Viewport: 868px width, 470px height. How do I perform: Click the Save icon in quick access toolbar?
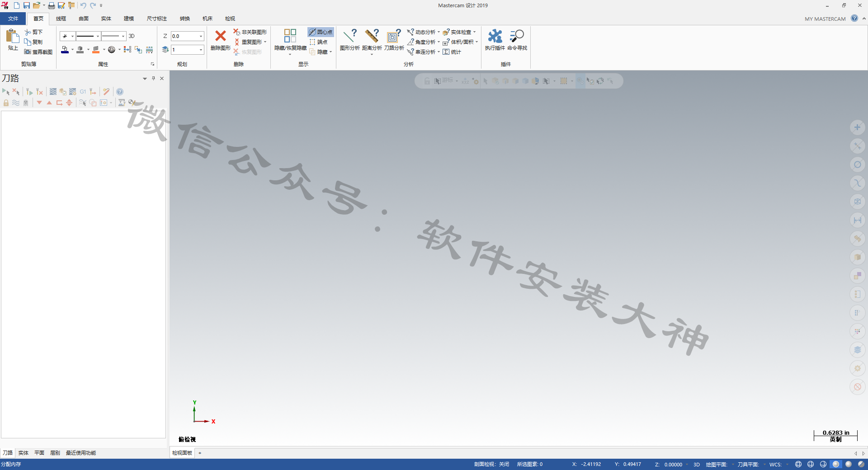pos(26,5)
